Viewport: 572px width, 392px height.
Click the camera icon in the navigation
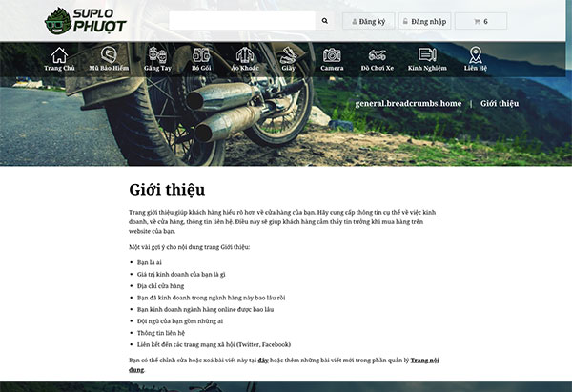(332, 55)
